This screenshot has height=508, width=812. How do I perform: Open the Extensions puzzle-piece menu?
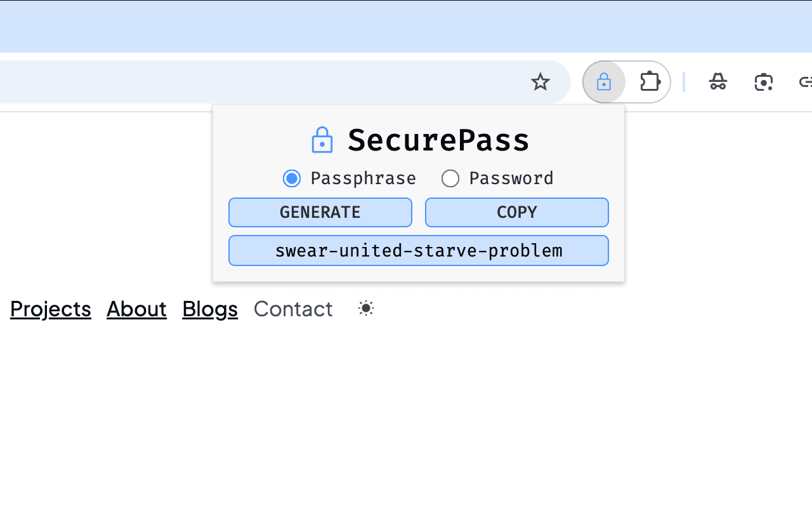(x=649, y=82)
